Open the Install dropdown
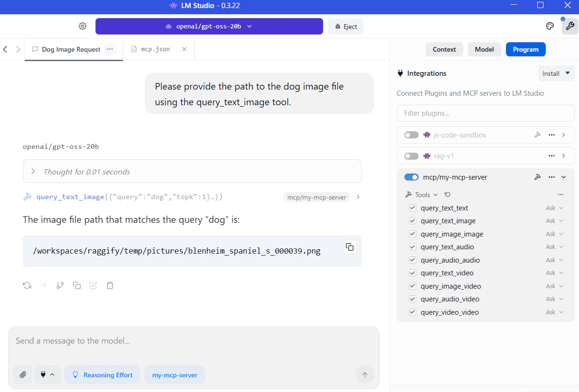Image resolution: width=579 pixels, height=392 pixels. 556,73
